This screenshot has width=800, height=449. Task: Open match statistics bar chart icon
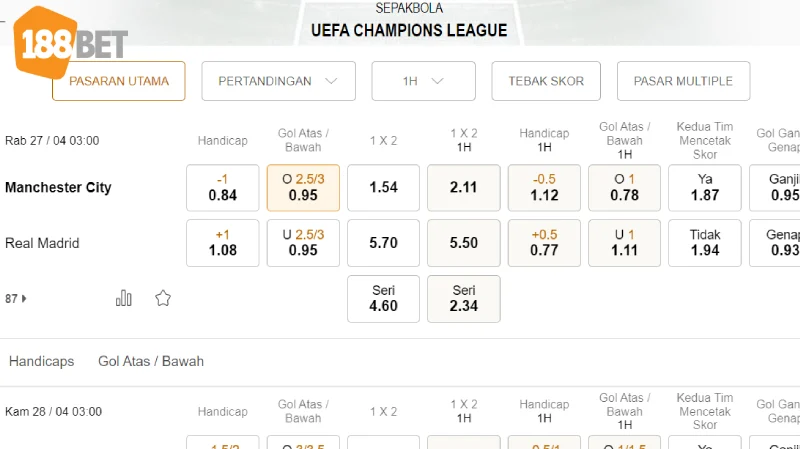tap(124, 298)
